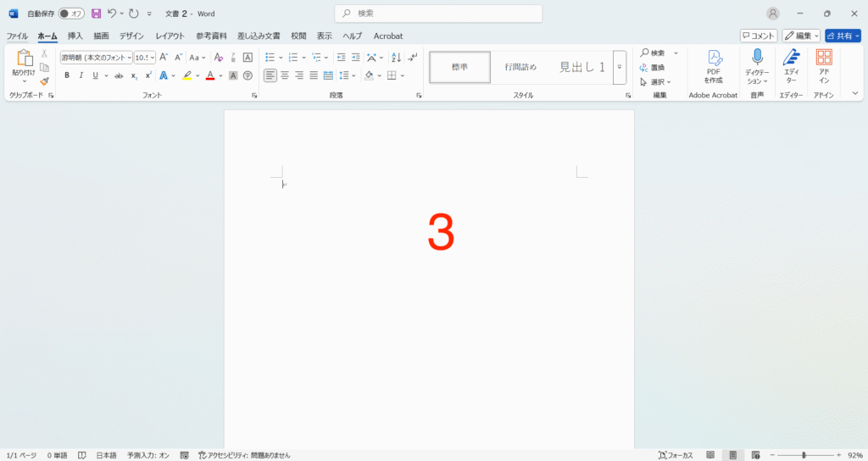
Task: Open the borders dropdown arrow
Action: coord(403,75)
